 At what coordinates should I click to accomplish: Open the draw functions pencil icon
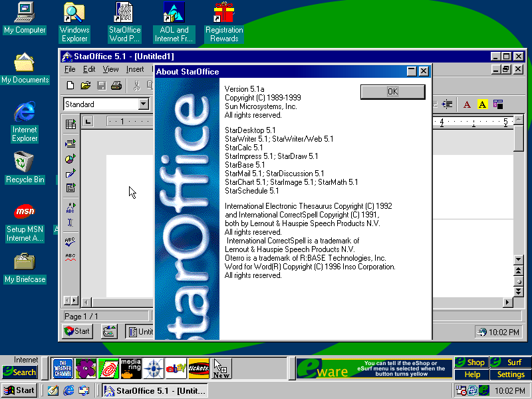(70, 174)
